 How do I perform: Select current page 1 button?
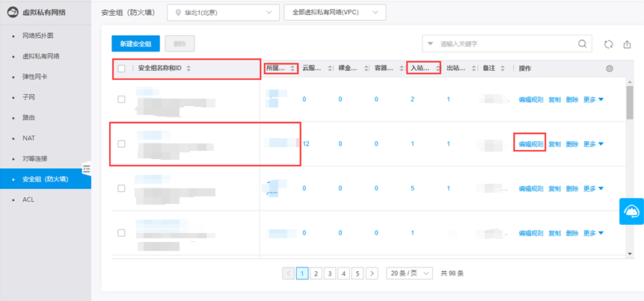click(302, 273)
